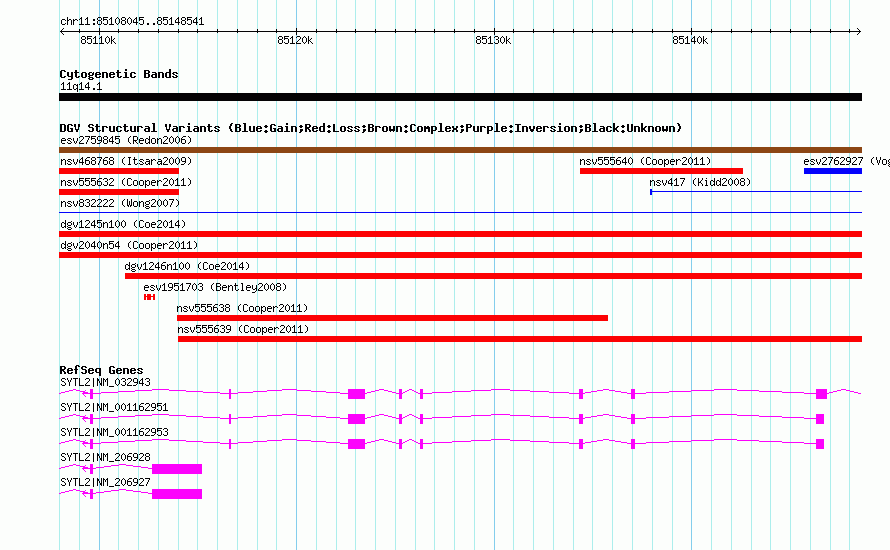Click the red bar under nsv468768
The image size is (890, 550).
(x=119, y=171)
